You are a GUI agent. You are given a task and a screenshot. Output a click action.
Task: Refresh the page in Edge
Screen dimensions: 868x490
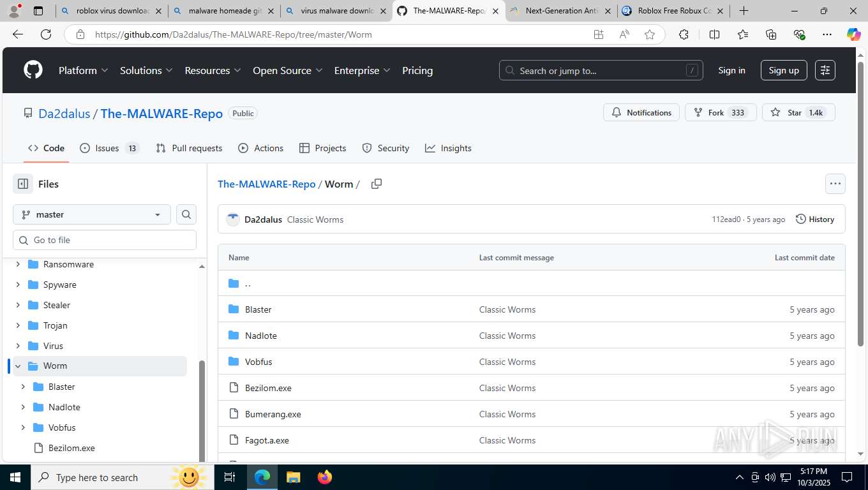[46, 34]
